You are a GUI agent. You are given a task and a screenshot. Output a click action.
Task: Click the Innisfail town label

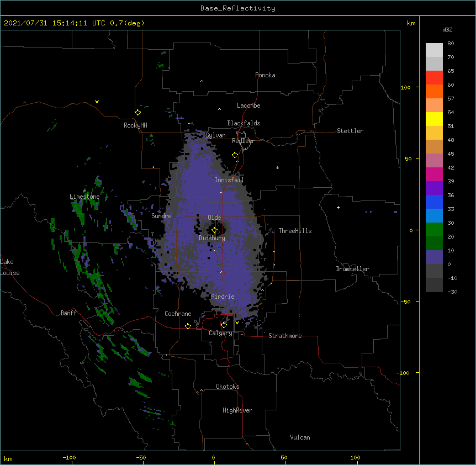pos(229,180)
